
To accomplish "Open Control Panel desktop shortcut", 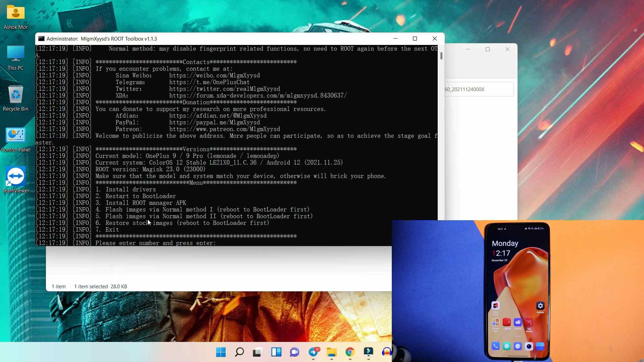I will pyautogui.click(x=15, y=139).
